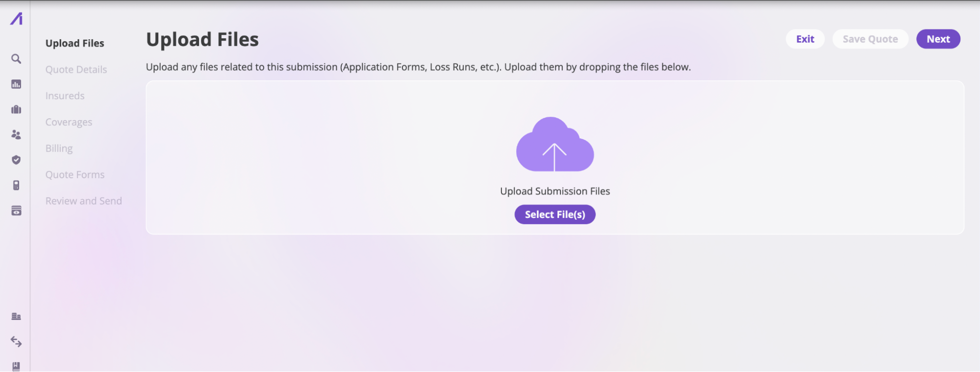Switch to the Billing step
This screenshot has height=372, width=980.
point(59,148)
